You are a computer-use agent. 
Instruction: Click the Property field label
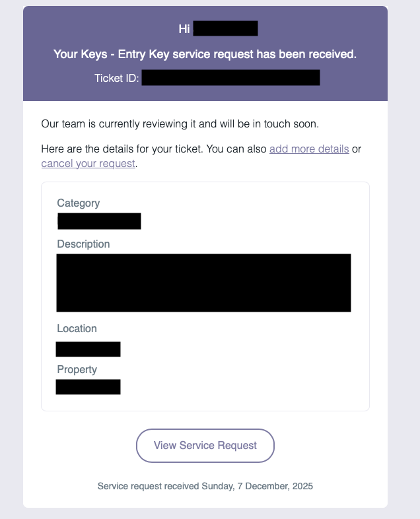[77, 369]
